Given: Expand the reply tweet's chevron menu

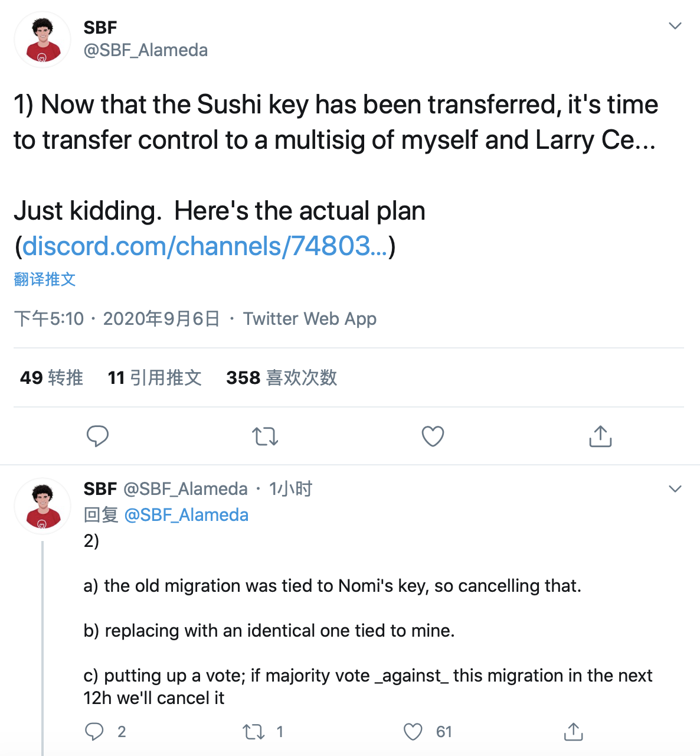Looking at the screenshot, I should (x=675, y=489).
